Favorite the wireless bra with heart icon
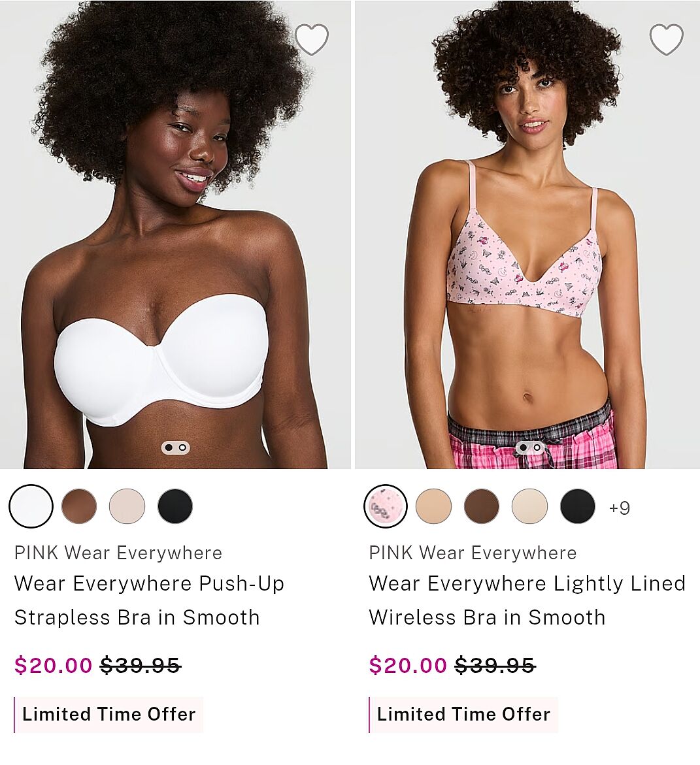The height and width of the screenshot is (765, 700). coord(666,39)
